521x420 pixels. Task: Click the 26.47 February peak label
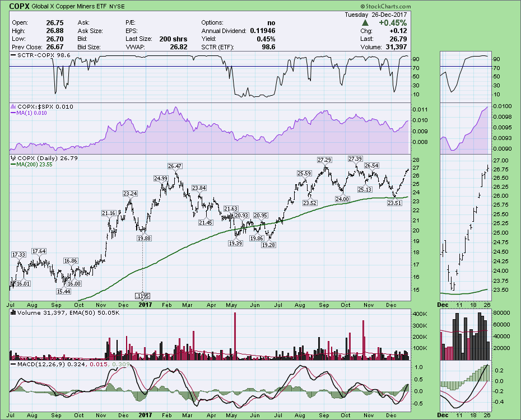[x=175, y=166]
